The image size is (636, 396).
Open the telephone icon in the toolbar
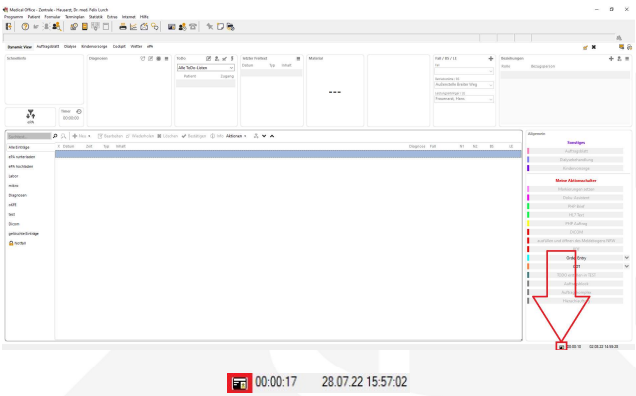tap(193, 27)
